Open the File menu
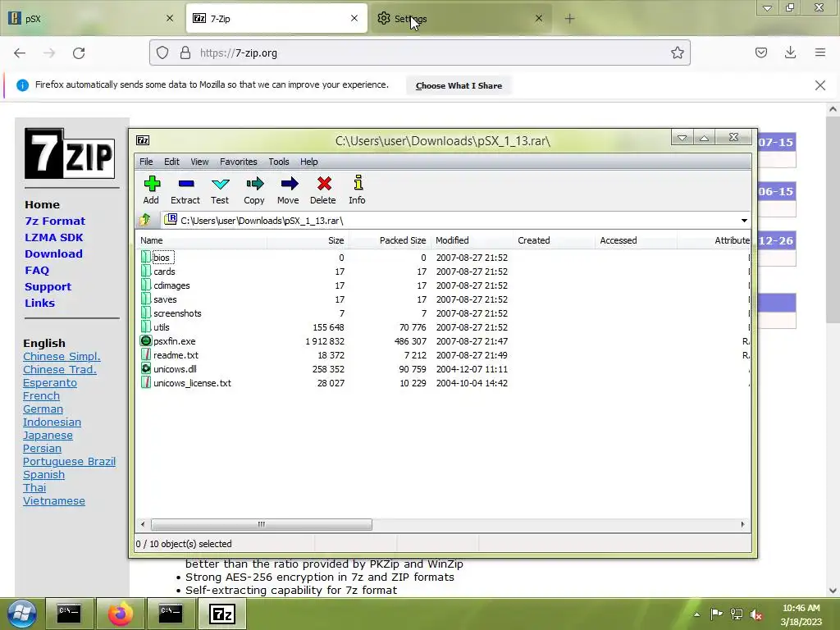840x630 pixels. point(146,162)
